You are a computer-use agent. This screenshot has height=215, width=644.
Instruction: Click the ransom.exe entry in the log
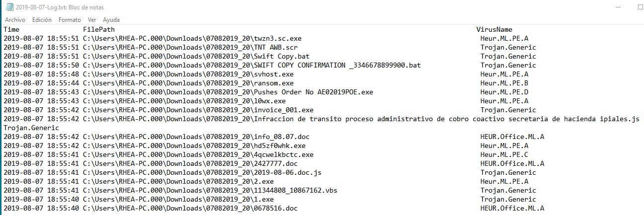point(274,83)
